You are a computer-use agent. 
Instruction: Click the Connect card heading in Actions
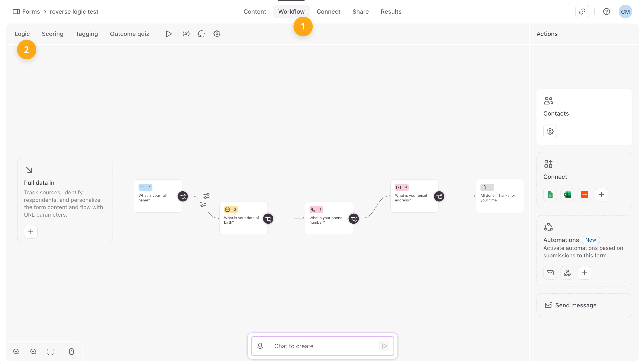[x=555, y=177]
